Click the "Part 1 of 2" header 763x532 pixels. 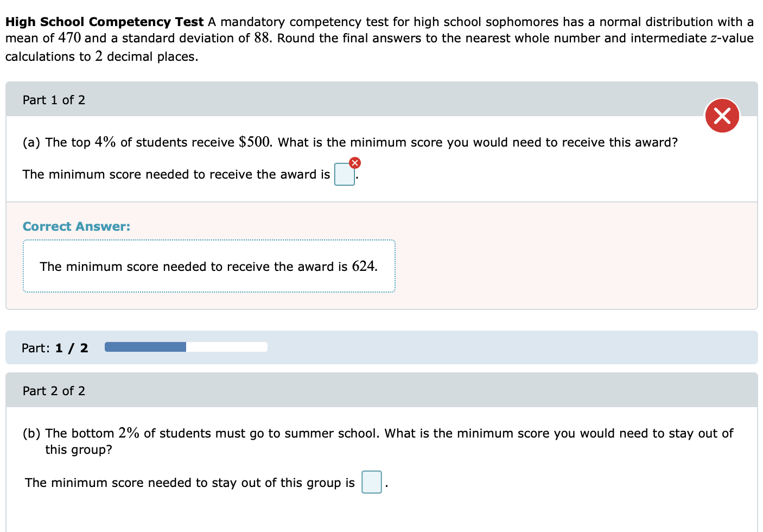click(x=54, y=100)
